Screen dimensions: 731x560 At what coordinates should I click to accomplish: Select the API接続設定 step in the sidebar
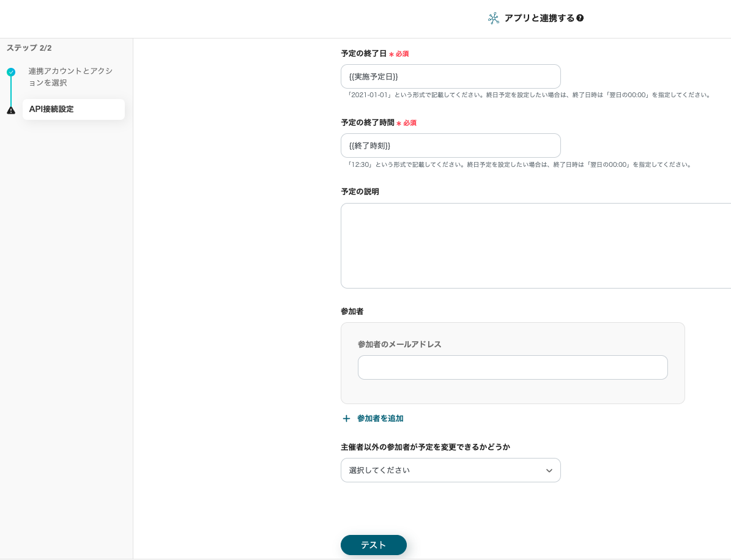click(73, 109)
